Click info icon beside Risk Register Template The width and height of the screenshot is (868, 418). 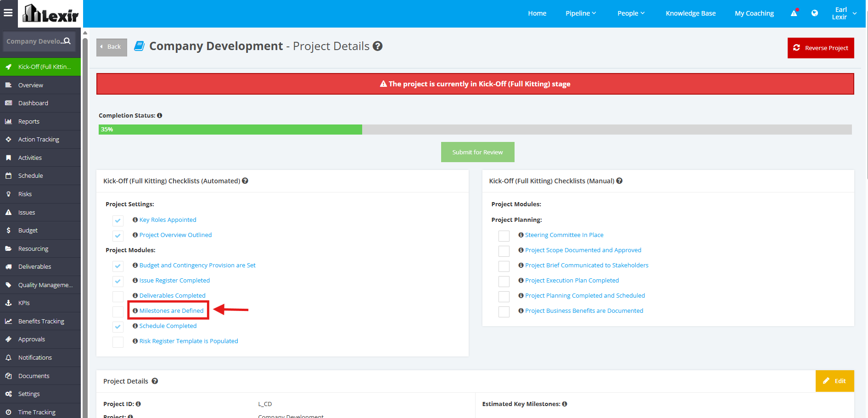pos(135,341)
